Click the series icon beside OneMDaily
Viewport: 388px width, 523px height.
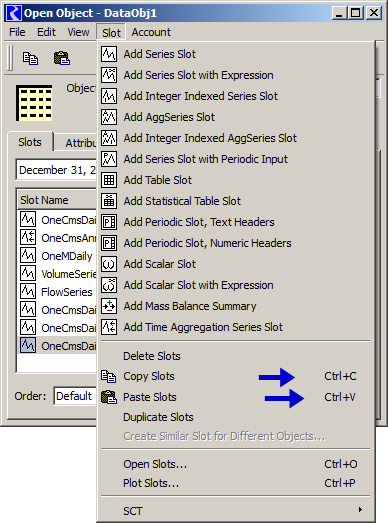click(x=28, y=255)
